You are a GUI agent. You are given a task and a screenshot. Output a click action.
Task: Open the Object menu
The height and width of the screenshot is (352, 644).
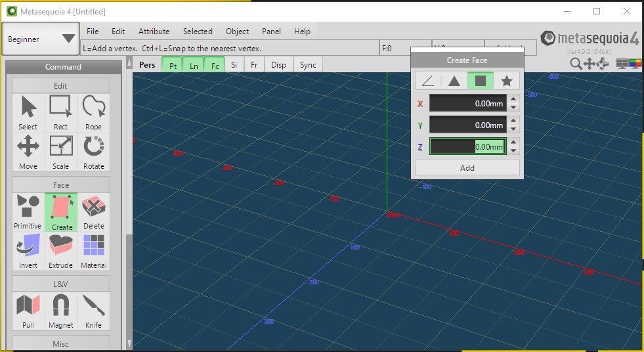pyautogui.click(x=238, y=32)
